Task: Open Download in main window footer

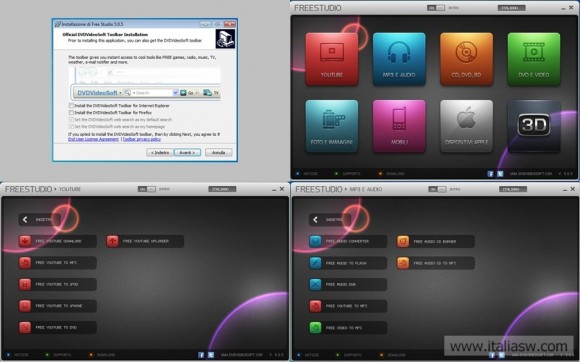Action: tap(391, 173)
